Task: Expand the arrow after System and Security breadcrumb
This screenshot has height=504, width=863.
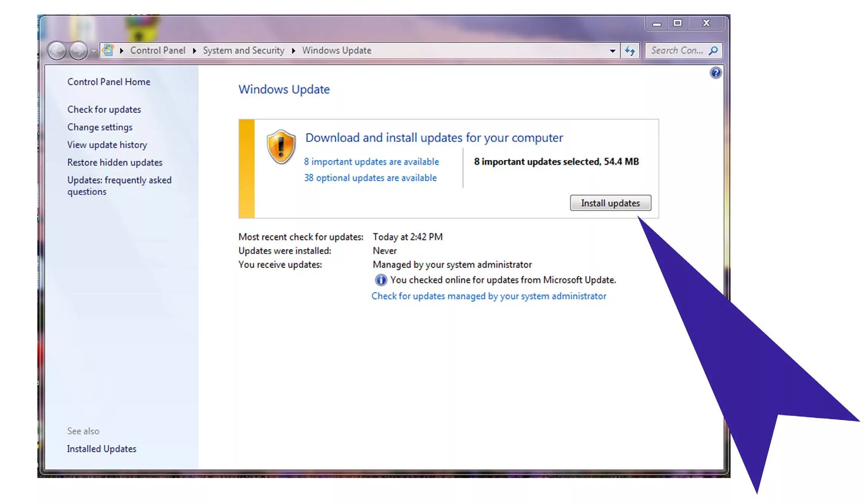Action: 294,51
